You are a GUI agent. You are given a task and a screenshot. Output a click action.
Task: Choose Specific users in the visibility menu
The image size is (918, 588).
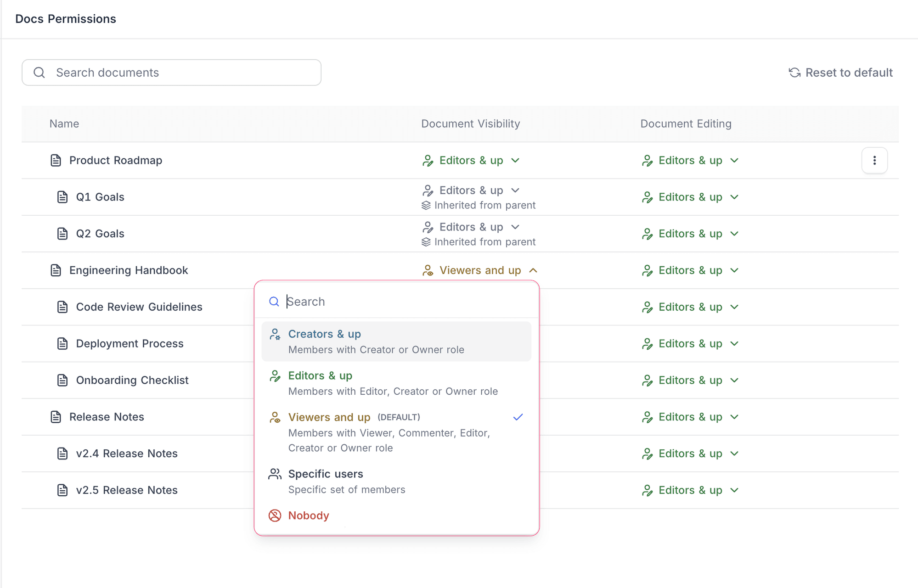pos(326,474)
